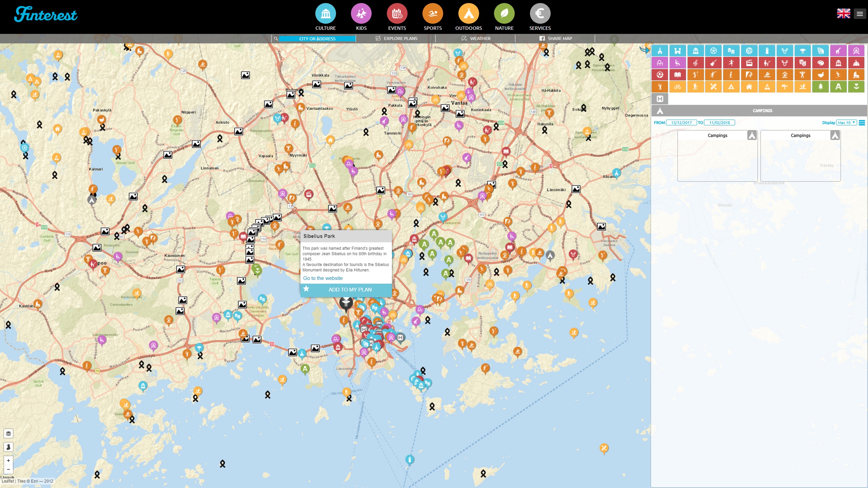Toggle the grey H hospital filter
The height and width of the screenshot is (488, 868).
tap(660, 99)
